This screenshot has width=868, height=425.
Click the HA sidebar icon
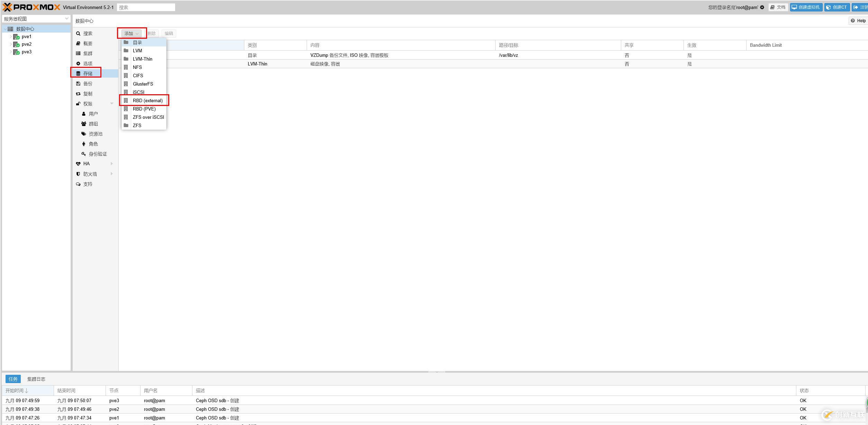tap(78, 163)
